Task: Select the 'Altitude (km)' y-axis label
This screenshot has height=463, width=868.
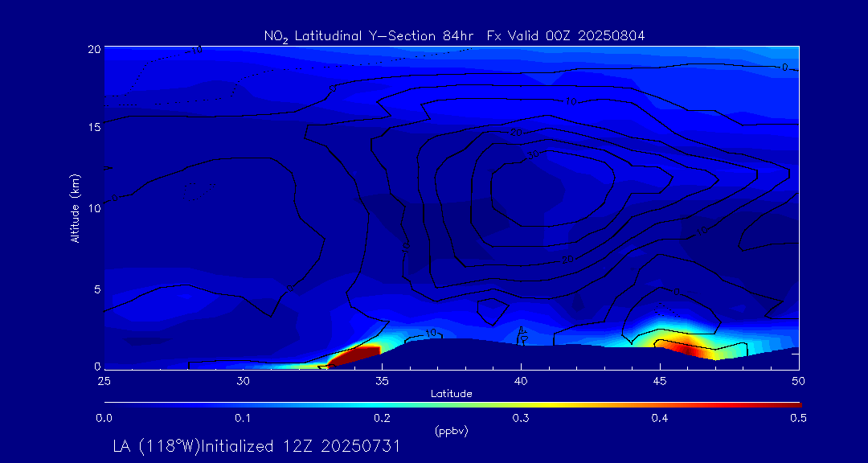Action: pos(75,209)
